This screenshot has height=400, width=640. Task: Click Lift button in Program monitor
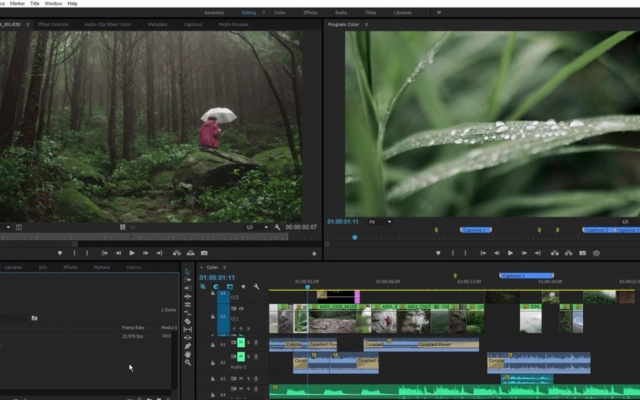(x=555, y=253)
